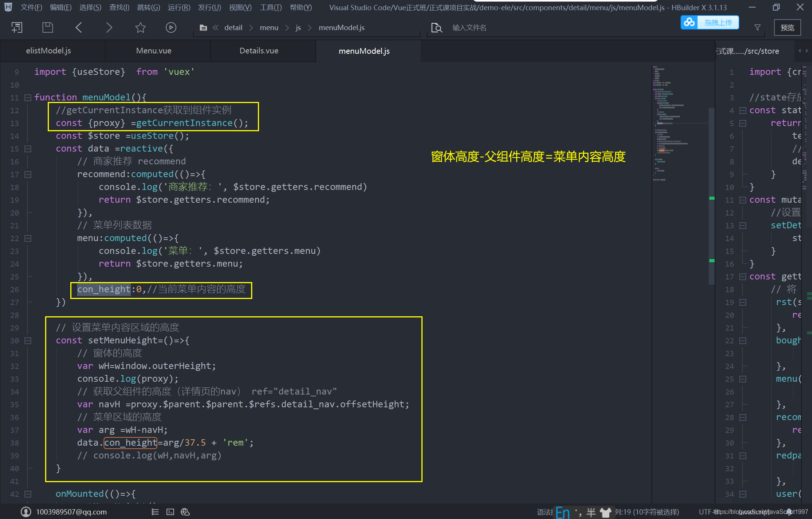Go back with the left arrow icon
812x519 pixels.
(79, 27)
